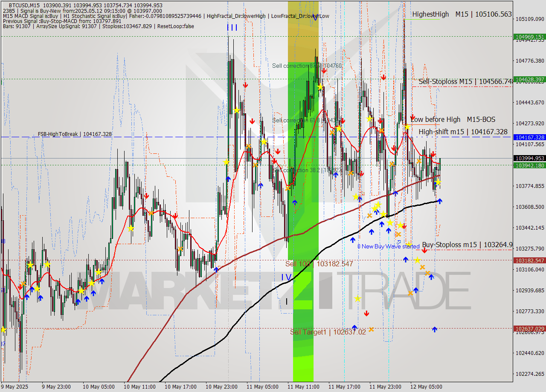546x392 pixels.
Task: Click the Roman numeral III marker at the chart top
Action: pos(232,27)
